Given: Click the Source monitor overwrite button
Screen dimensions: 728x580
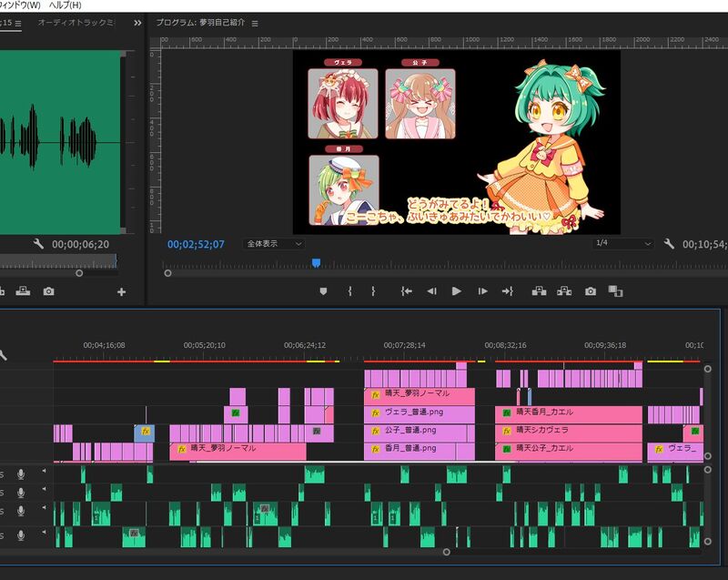Looking at the screenshot, I should click(23, 291).
